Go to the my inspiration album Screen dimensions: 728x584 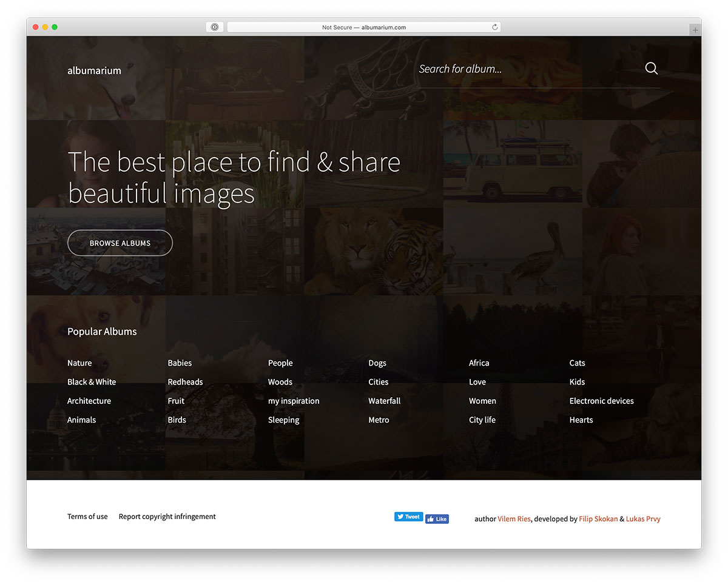tap(294, 401)
